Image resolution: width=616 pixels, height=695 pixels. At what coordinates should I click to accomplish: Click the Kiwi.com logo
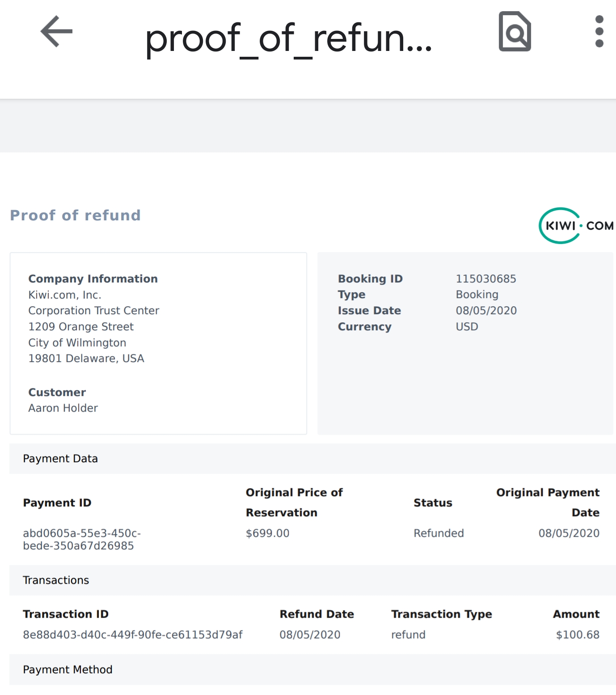click(x=576, y=226)
